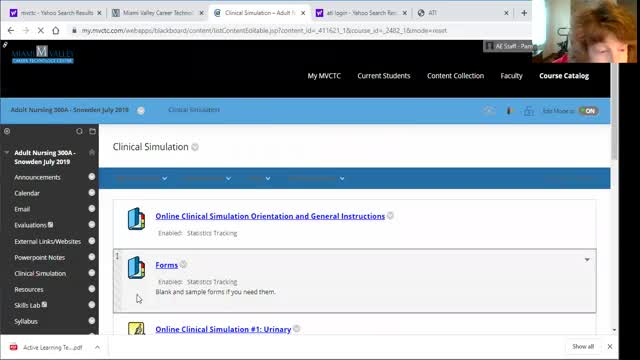This screenshot has height=360, width=640.
Task: Open options circle next to Announcements
Action: (x=92, y=177)
